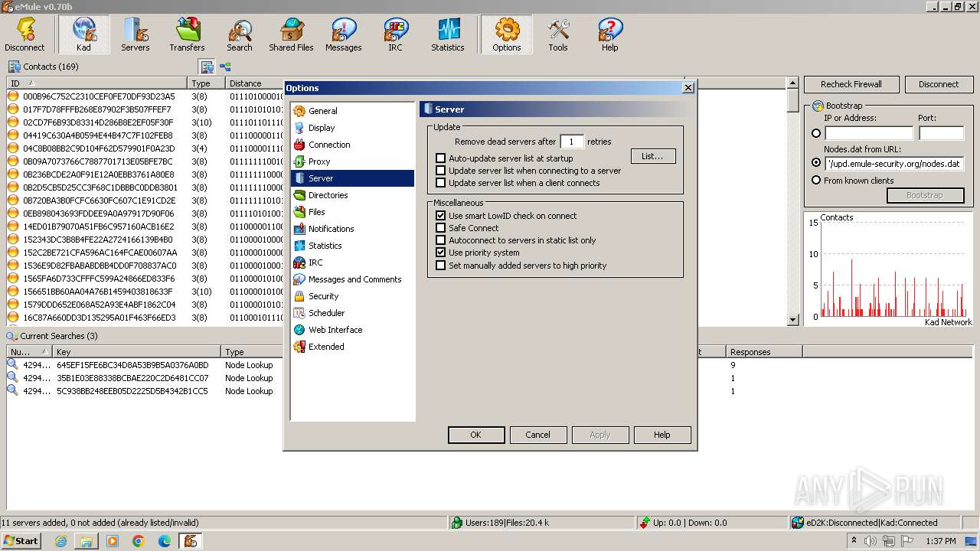Click the Nodes.dat from URL field

tap(894, 163)
